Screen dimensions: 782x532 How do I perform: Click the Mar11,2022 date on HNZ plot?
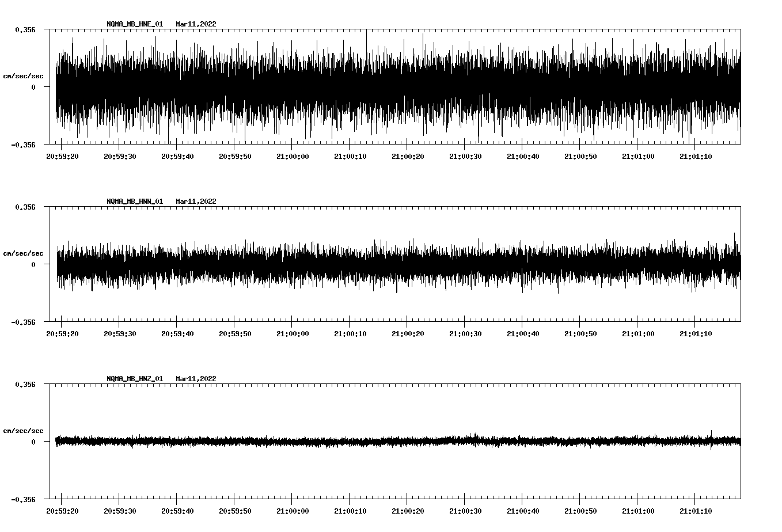pyautogui.click(x=196, y=379)
